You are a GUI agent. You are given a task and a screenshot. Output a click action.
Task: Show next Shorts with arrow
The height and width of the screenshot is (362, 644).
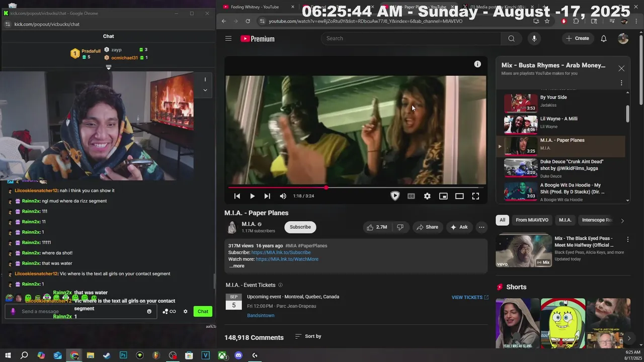point(628,338)
